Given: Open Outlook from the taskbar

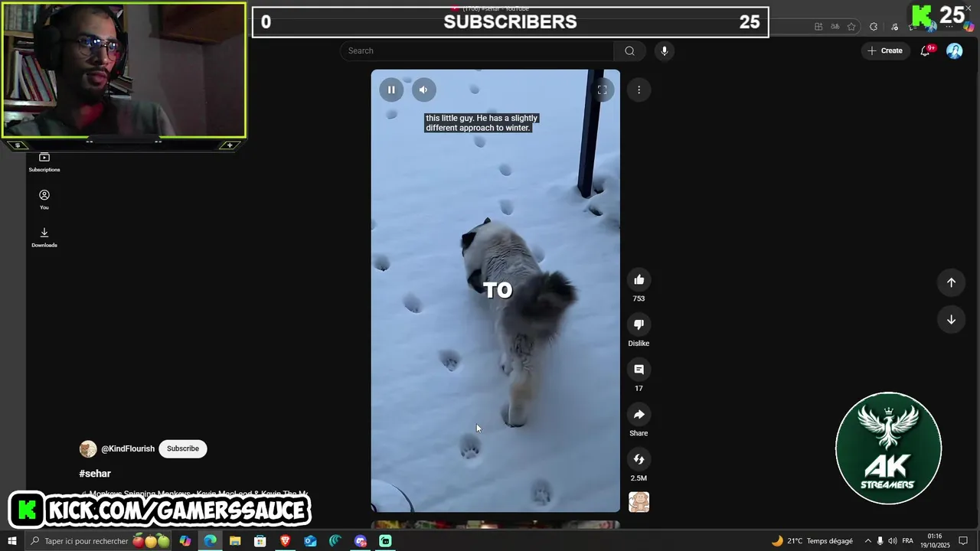Looking at the screenshot, I should click(310, 541).
